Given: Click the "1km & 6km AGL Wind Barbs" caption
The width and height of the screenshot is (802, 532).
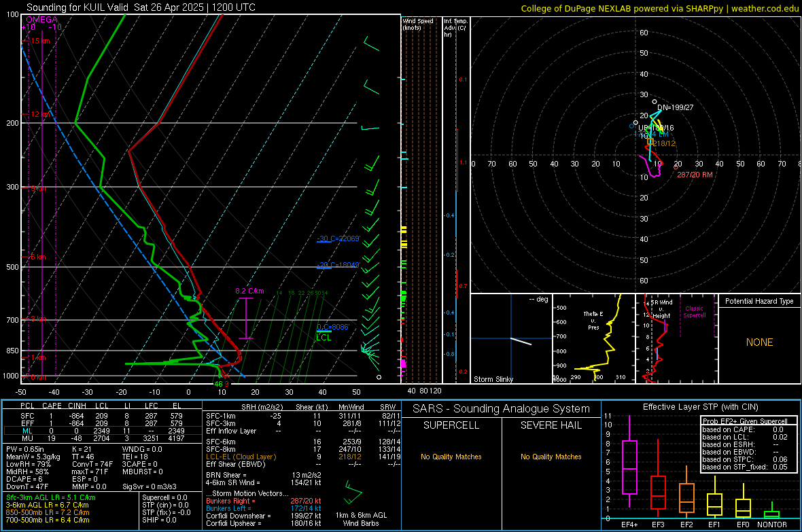Looking at the screenshot, I should [361, 519].
